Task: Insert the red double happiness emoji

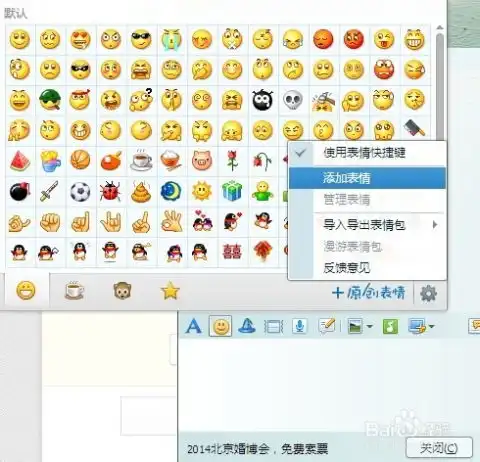Action: point(232,252)
